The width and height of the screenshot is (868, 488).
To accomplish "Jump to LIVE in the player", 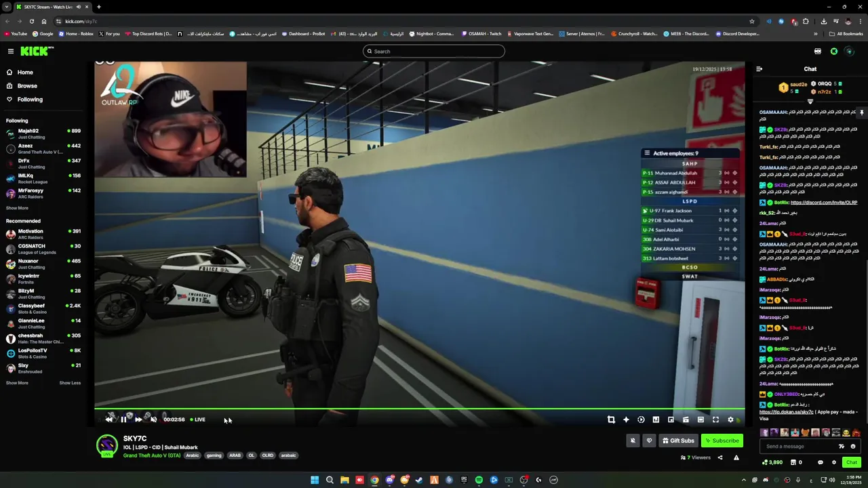I will click(x=198, y=420).
